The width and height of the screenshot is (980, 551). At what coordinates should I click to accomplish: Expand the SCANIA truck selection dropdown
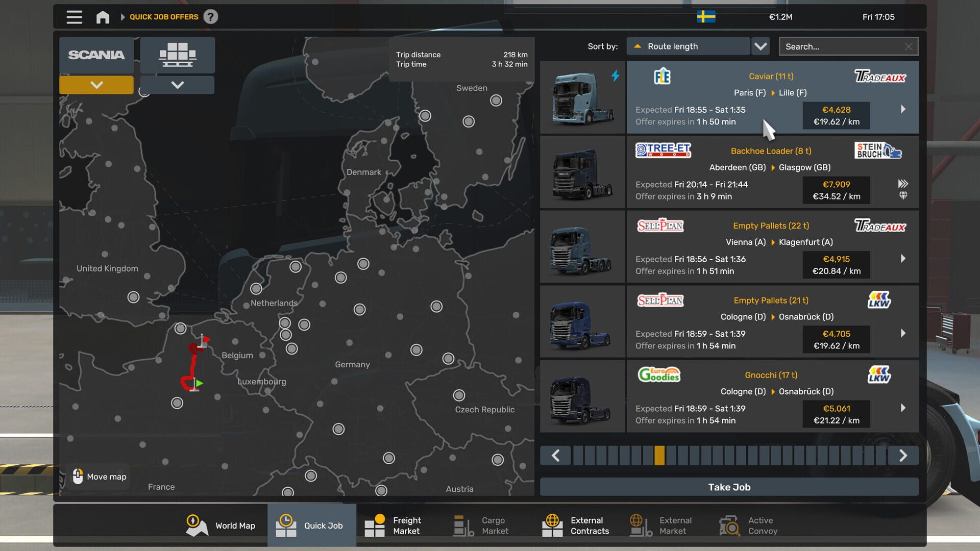[x=96, y=85]
